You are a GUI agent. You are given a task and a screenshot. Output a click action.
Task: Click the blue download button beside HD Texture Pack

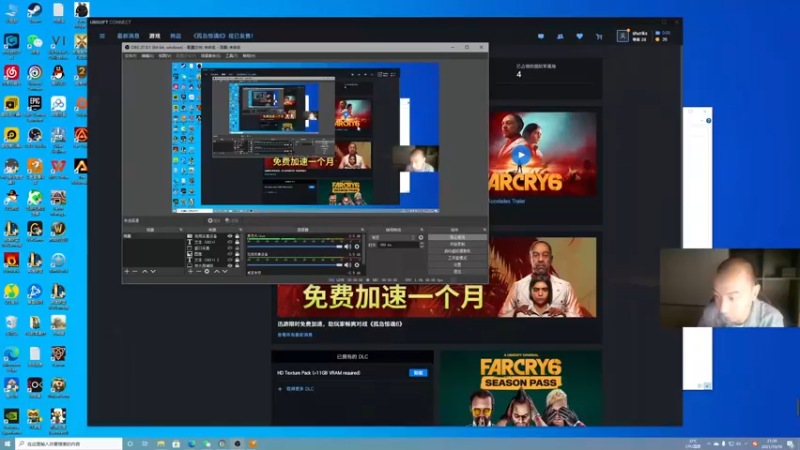click(x=418, y=373)
